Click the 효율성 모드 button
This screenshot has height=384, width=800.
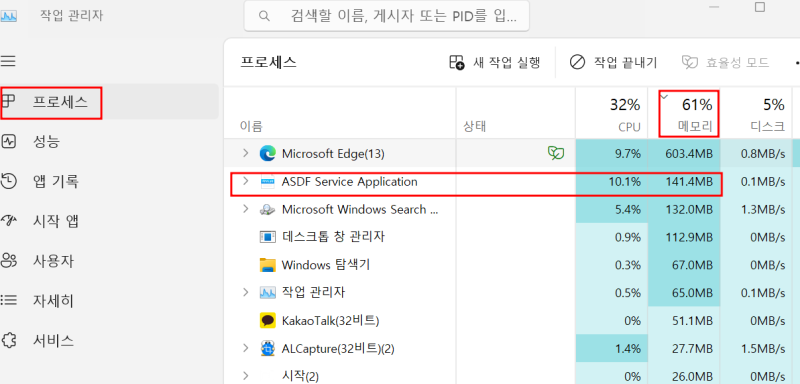click(726, 63)
